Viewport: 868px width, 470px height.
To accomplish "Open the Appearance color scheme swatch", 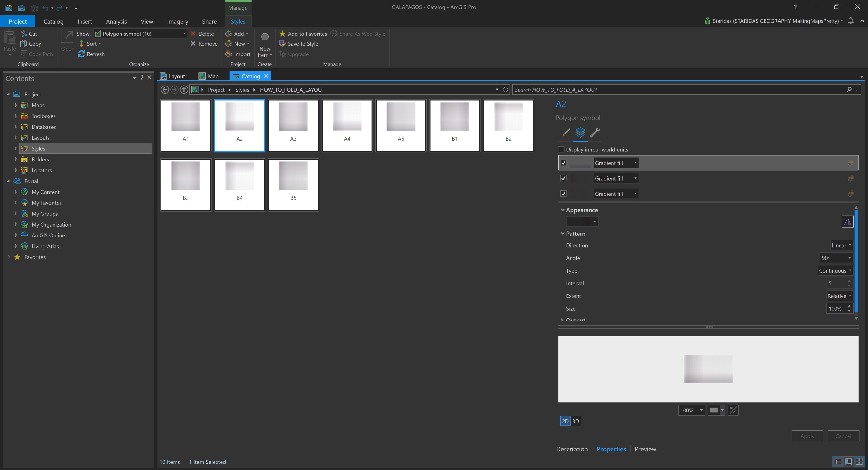I will [582, 221].
